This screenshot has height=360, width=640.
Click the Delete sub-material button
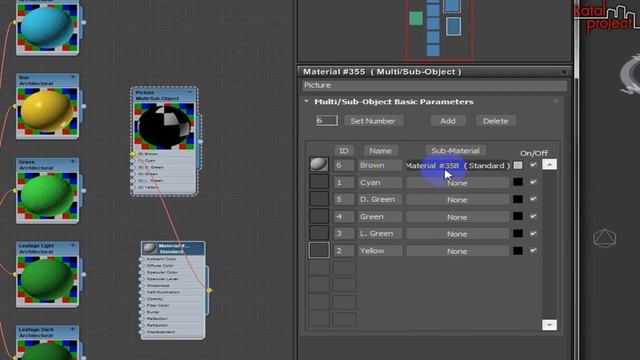coord(496,121)
